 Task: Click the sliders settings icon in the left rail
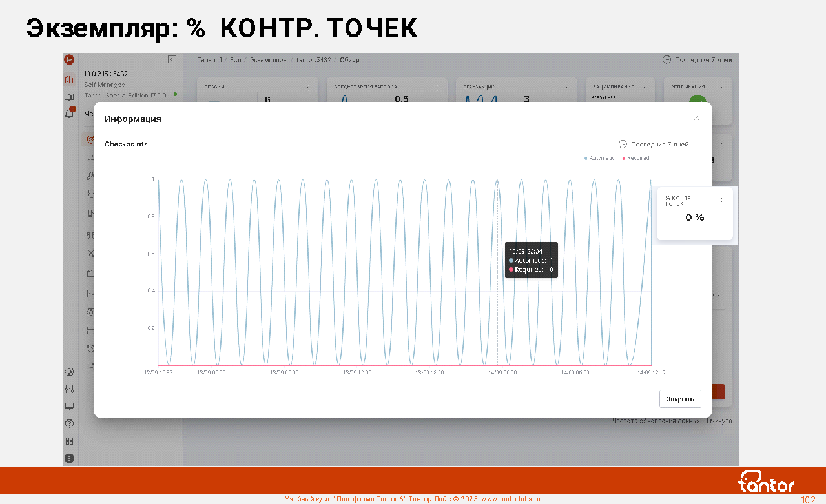click(x=69, y=389)
